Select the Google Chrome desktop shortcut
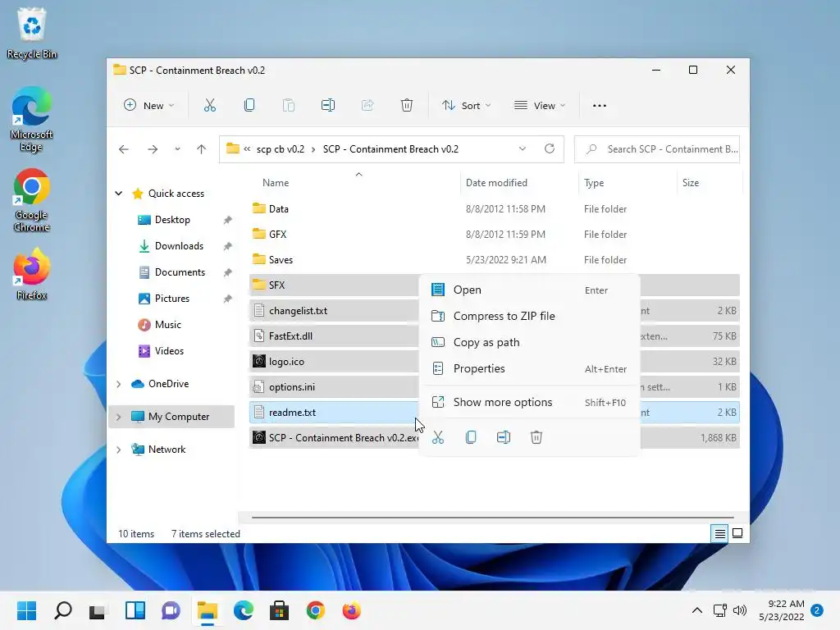 click(32, 200)
